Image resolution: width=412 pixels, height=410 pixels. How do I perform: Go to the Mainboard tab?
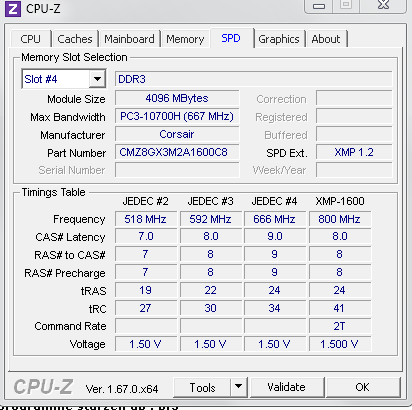point(129,39)
